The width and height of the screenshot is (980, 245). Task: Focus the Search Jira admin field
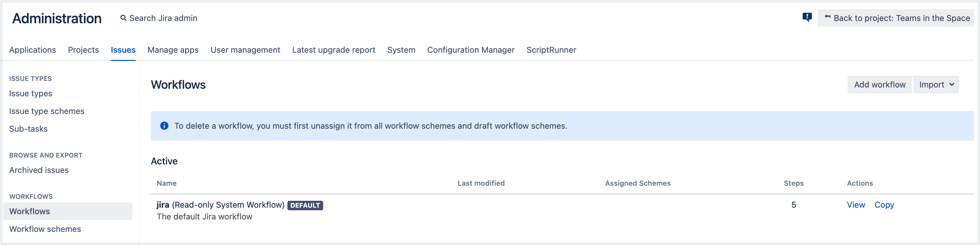(163, 18)
